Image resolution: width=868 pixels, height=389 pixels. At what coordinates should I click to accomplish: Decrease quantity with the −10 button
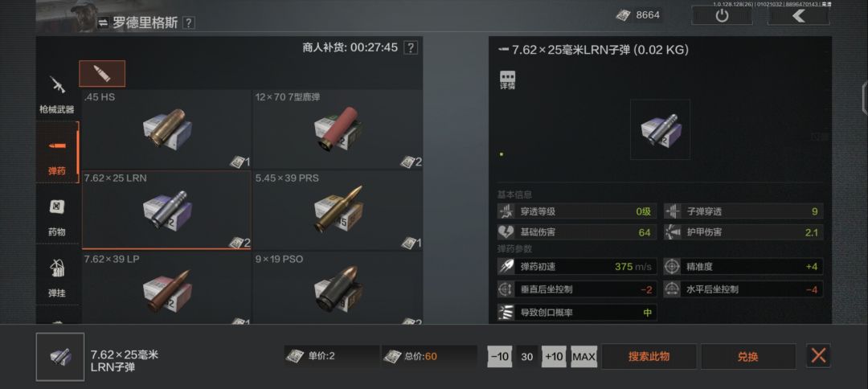coord(500,356)
